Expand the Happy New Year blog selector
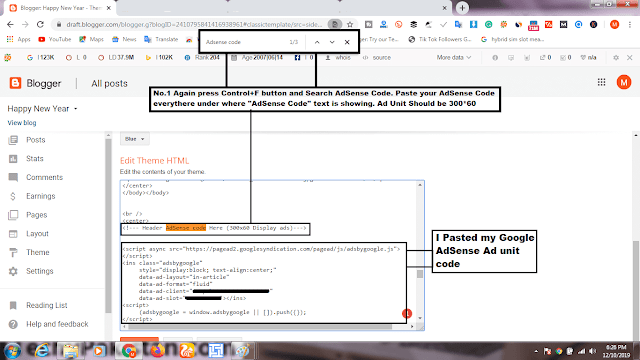This screenshot has height=360, width=640. tap(42, 109)
